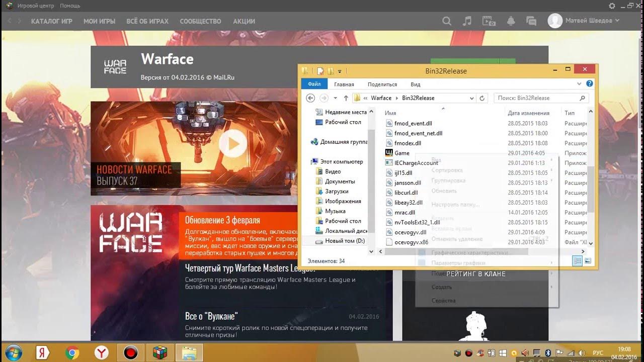Image resolution: width=644 pixels, height=362 pixels.
Task: Open Game Center settings gear
Action: [x=612, y=6]
